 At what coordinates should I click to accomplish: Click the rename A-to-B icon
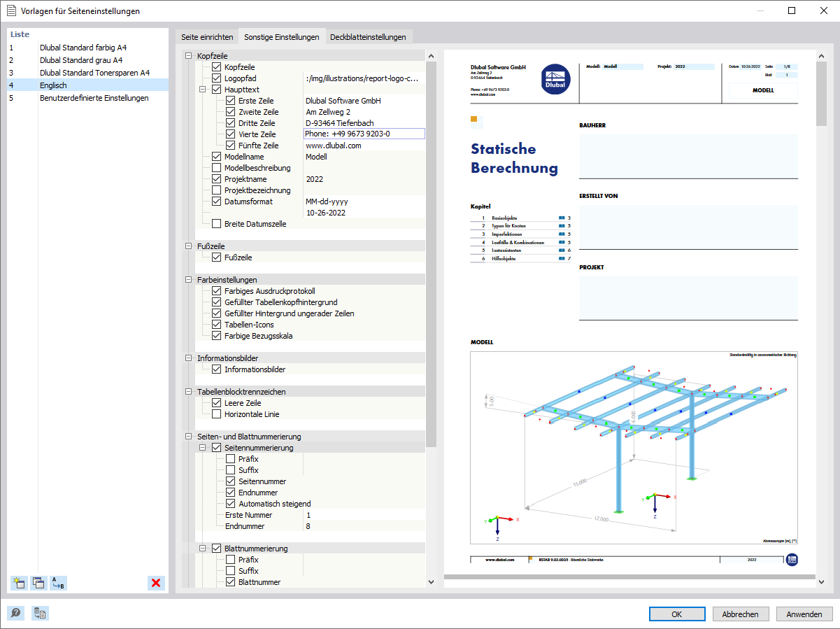(x=58, y=582)
